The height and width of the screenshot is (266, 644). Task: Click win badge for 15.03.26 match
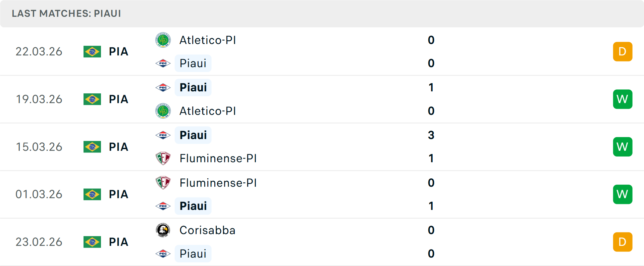point(622,147)
